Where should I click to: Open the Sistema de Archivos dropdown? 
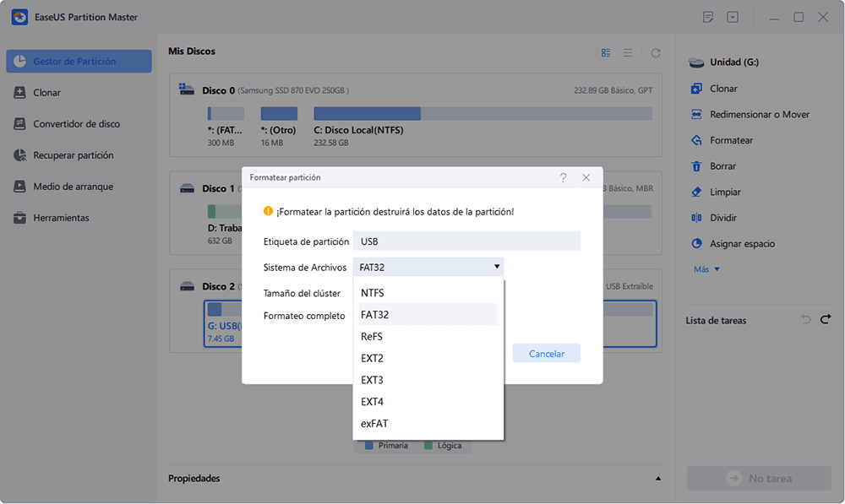click(x=428, y=267)
